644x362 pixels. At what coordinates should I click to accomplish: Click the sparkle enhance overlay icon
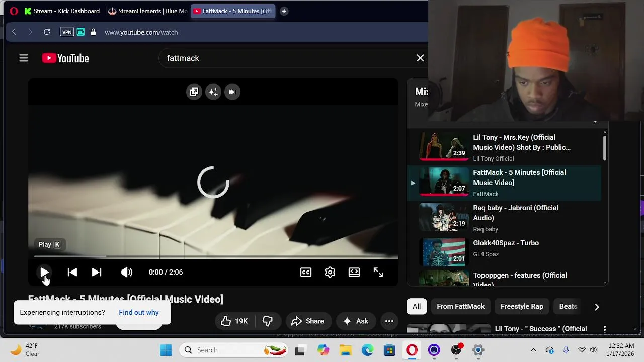click(x=213, y=92)
